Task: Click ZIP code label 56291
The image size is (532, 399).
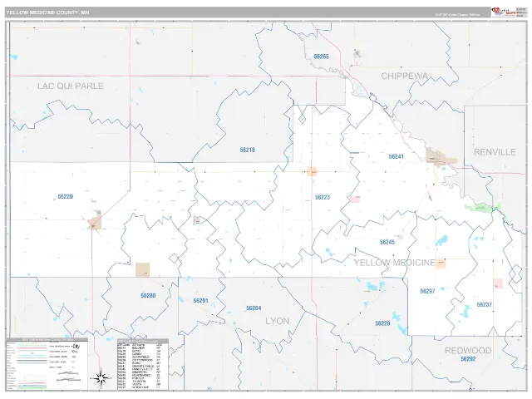Action: (x=201, y=301)
